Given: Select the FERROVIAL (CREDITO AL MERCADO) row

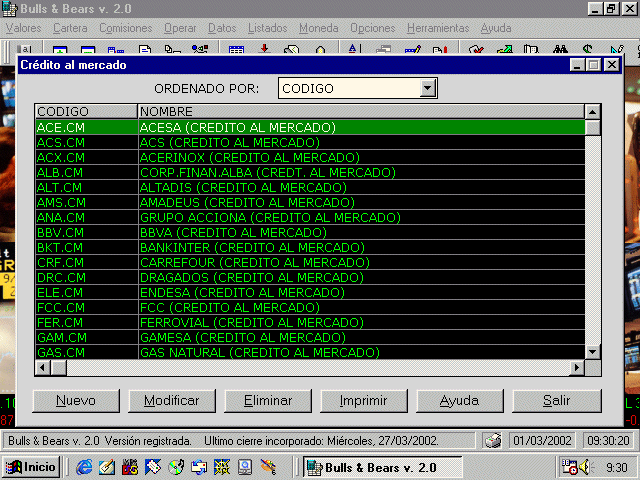Looking at the screenshot, I should click(310, 322).
